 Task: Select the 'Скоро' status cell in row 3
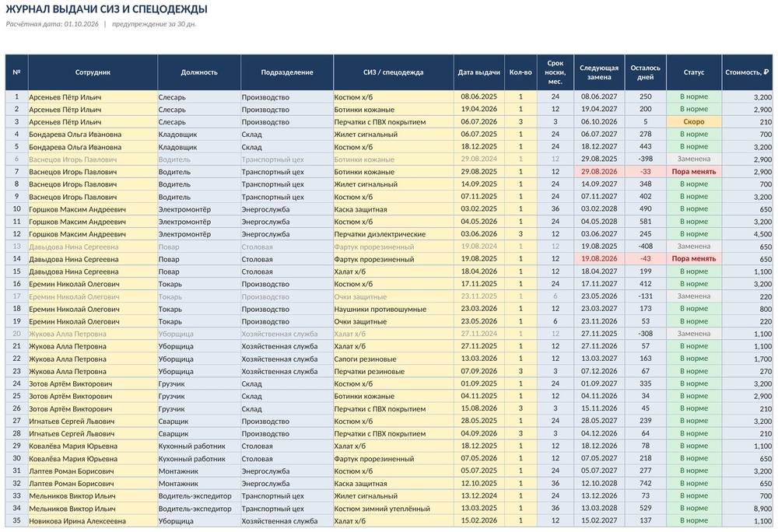click(694, 122)
